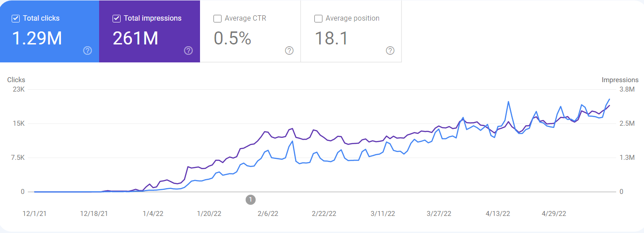
Task: Click the 261M total impressions value
Action: 135,39
